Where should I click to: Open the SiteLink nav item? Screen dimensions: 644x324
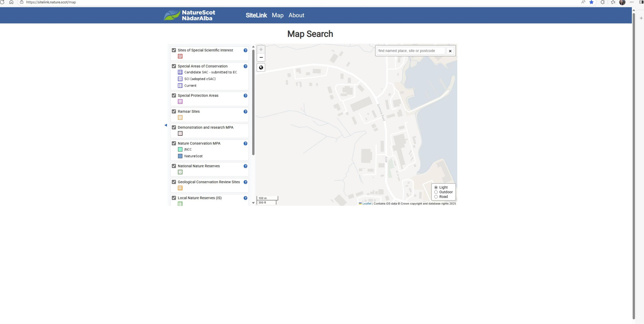(256, 15)
